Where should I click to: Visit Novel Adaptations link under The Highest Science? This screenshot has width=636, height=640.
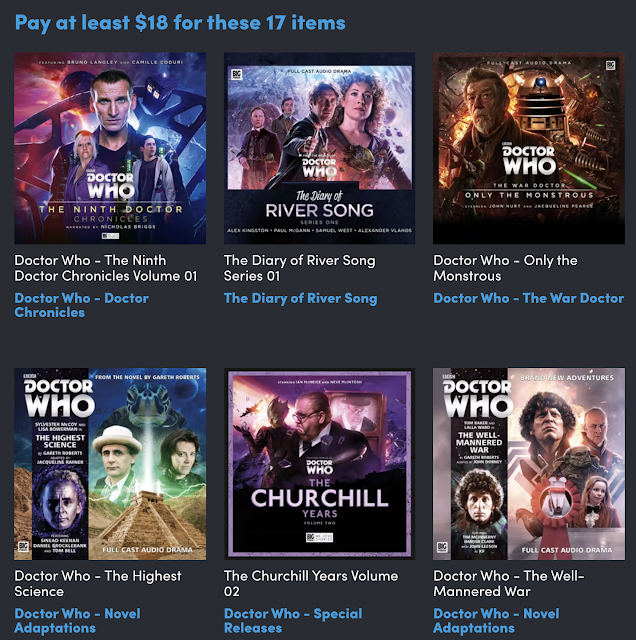(78, 621)
